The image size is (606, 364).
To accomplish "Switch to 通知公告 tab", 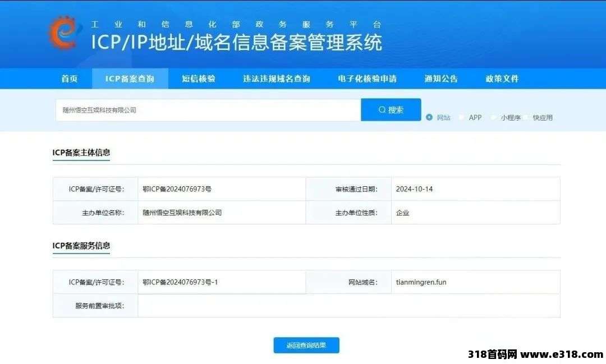I will click(x=442, y=79).
